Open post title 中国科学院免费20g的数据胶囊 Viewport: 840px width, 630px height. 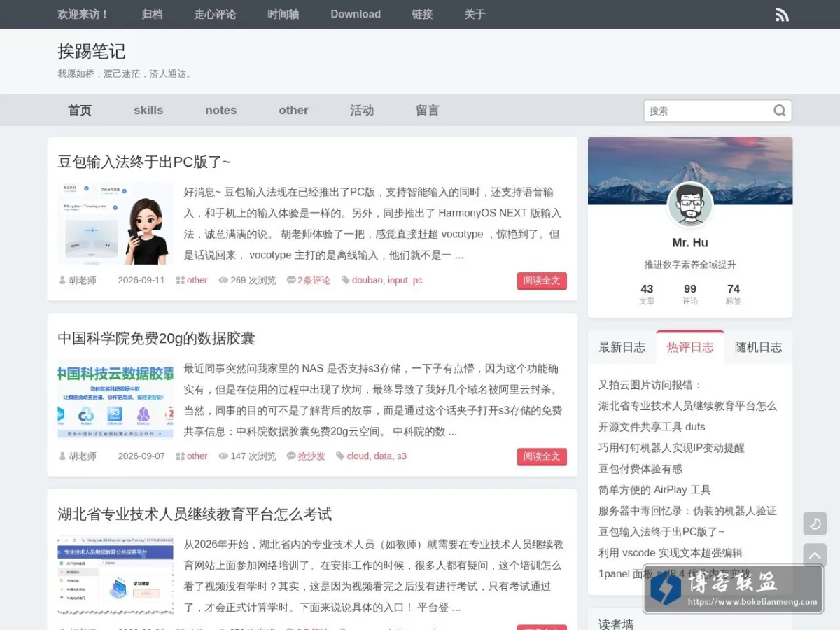pyautogui.click(x=156, y=338)
